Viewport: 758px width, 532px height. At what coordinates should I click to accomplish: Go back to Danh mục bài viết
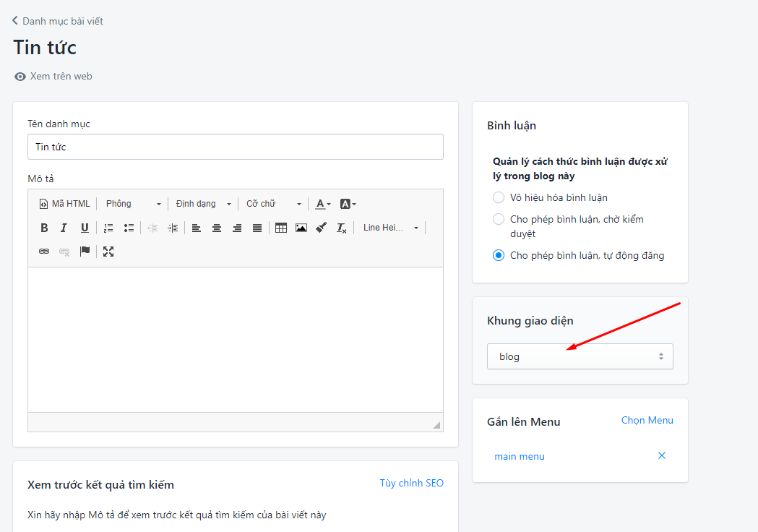pos(58,21)
